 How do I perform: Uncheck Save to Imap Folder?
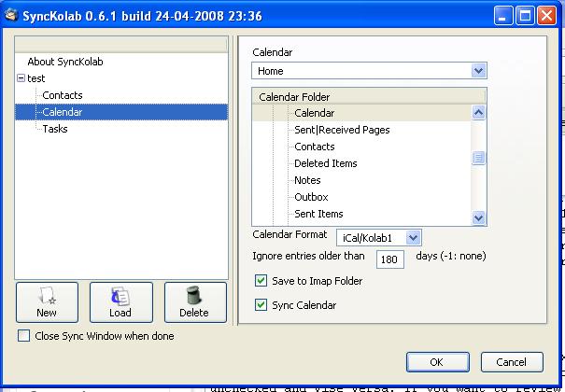(261, 281)
